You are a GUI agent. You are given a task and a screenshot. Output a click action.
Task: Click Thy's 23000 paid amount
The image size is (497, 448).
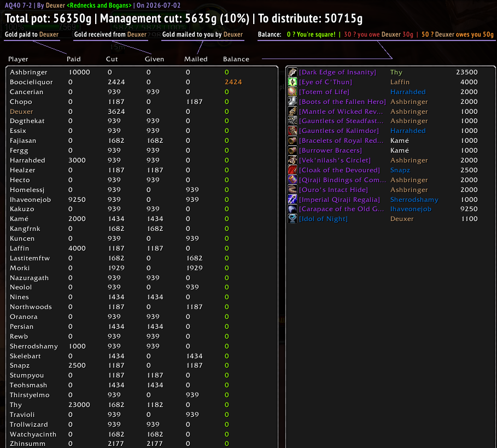(79, 405)
